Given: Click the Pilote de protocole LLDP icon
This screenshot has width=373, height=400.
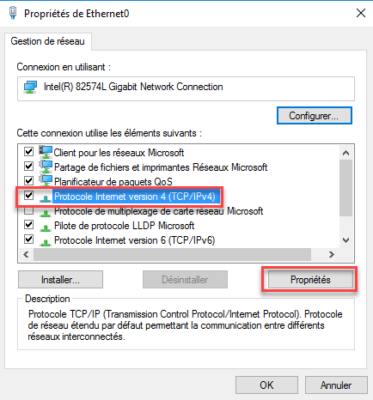Looking at the screenshot, I should 45,228.
